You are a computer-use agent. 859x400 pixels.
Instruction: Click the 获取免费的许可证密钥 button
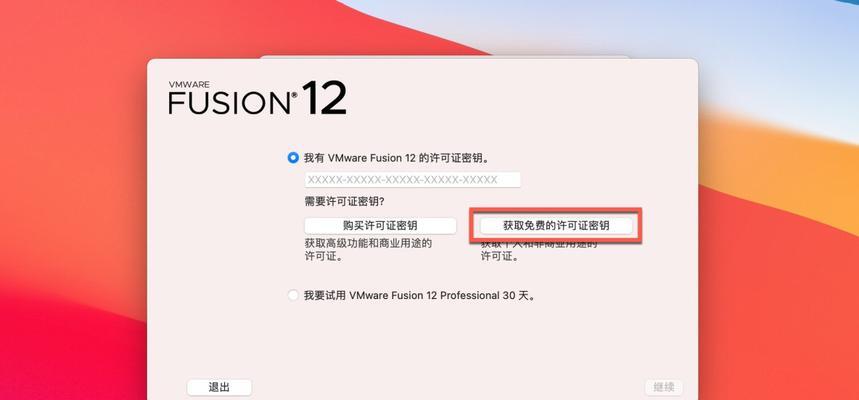point(556,225)
